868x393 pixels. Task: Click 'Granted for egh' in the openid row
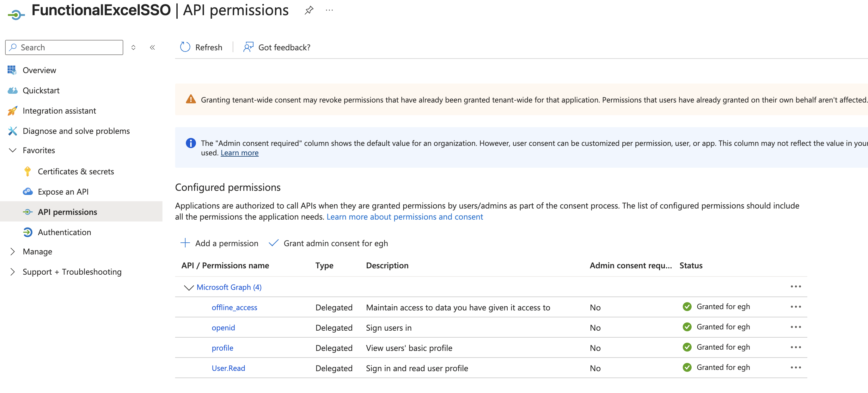pyautogui.click(x=723, y=327)
